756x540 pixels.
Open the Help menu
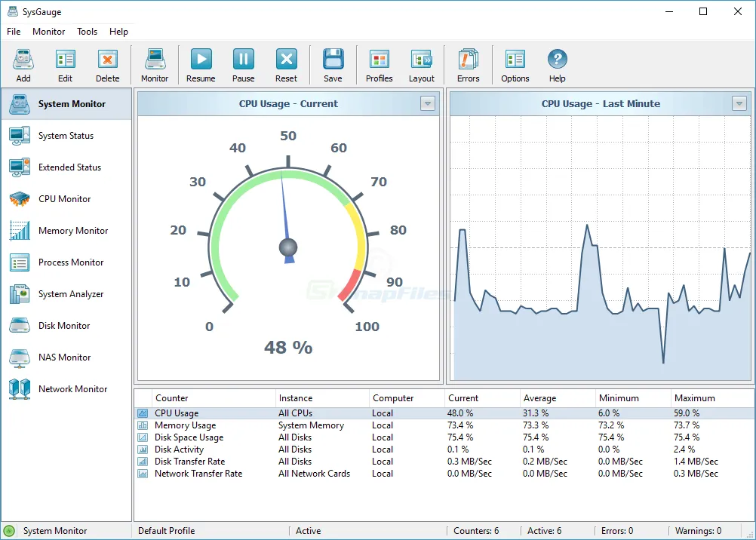tap(118, 32)
